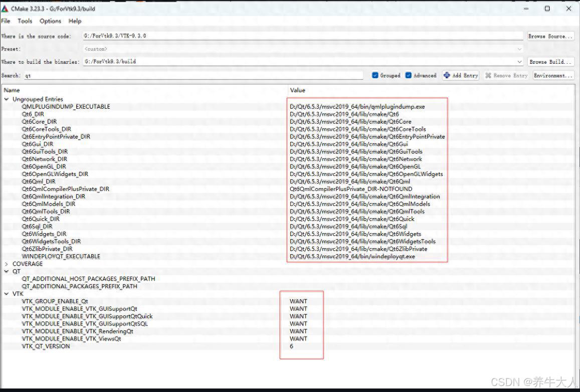This screenshot has width=580, height=392.
Task: Select the Qt6Qml_DIR entry
Action: [x=39, y=181]
